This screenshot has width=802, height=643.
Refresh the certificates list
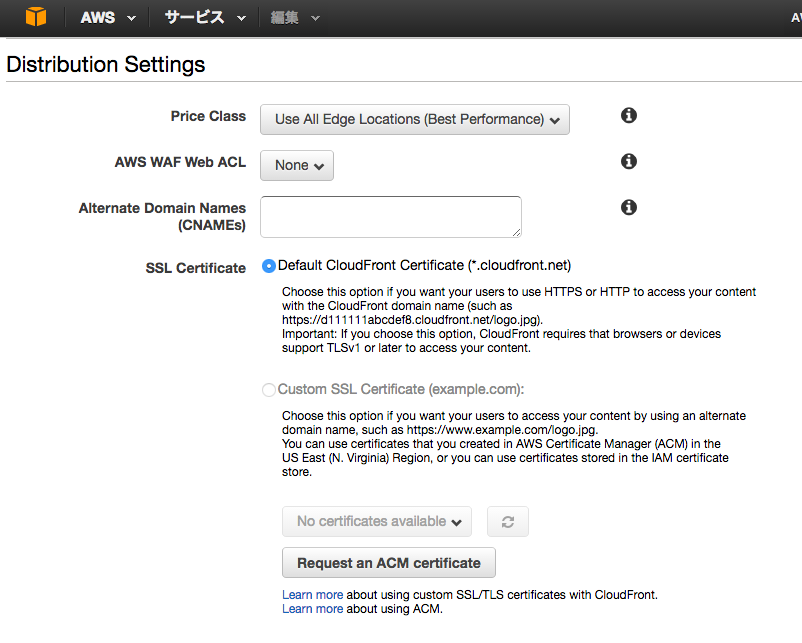[507, 522]
